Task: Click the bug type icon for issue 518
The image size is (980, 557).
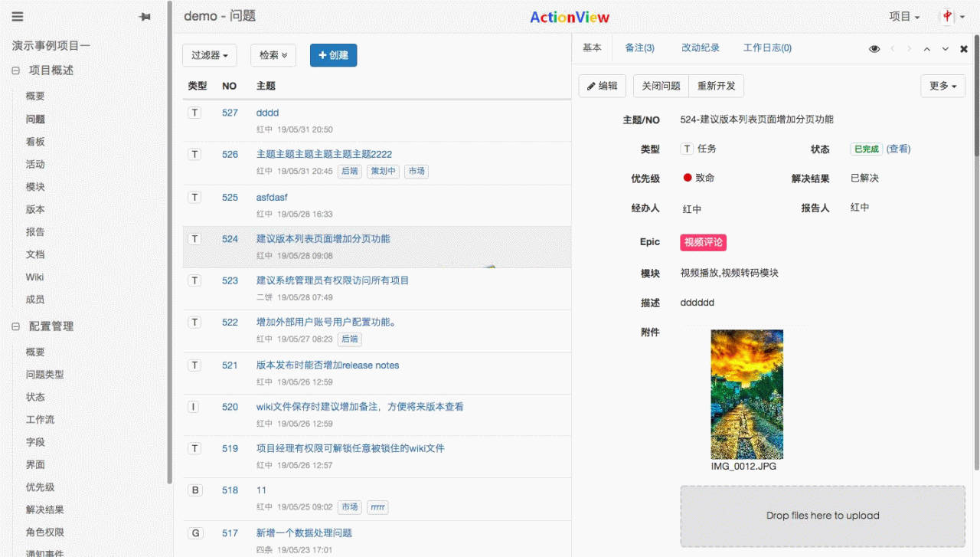Action: pyautogui.click(x=194, y=490)
